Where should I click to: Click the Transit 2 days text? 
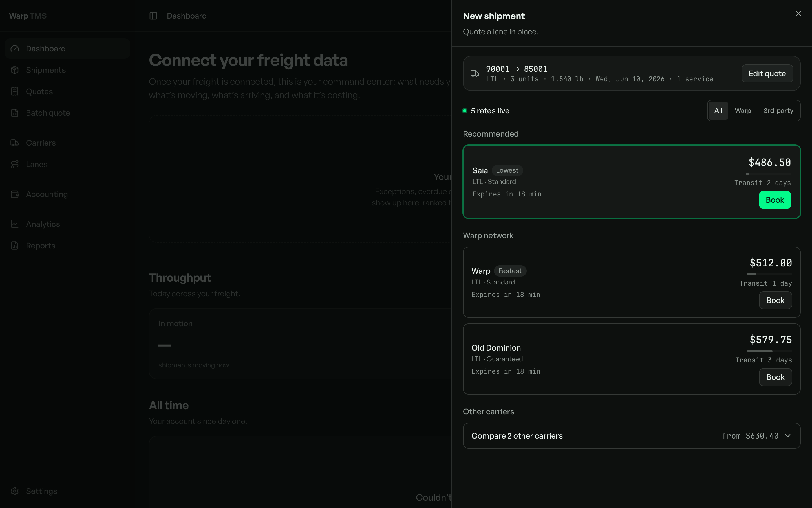762,183
